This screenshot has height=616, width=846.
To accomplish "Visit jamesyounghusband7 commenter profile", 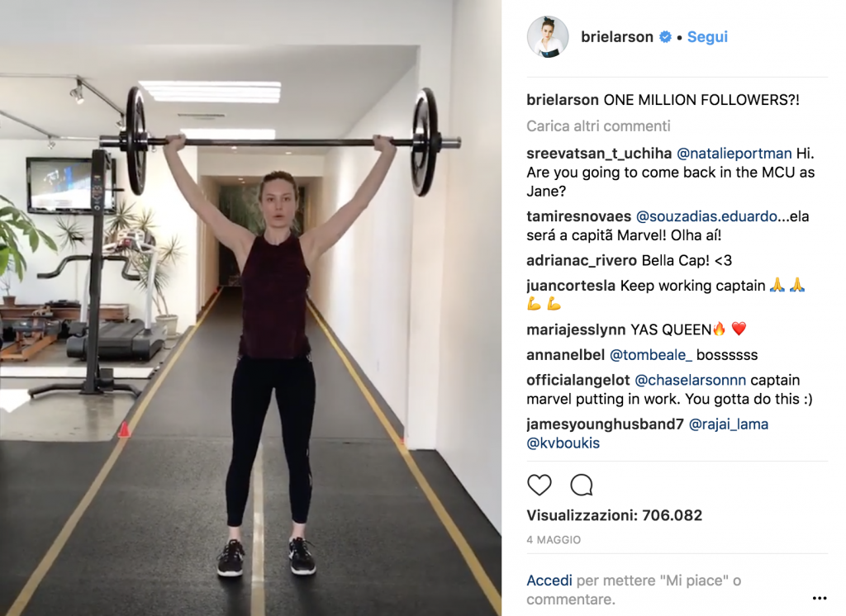I will click(606, 424).
